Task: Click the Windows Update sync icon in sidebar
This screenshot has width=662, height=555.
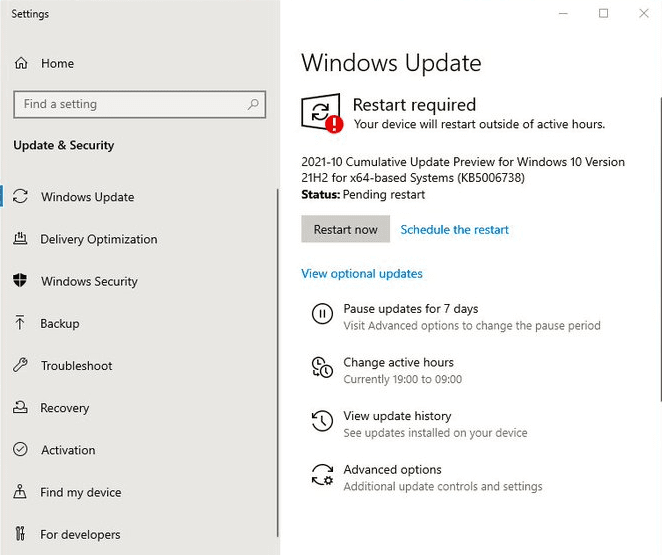Action: point(20,196)
